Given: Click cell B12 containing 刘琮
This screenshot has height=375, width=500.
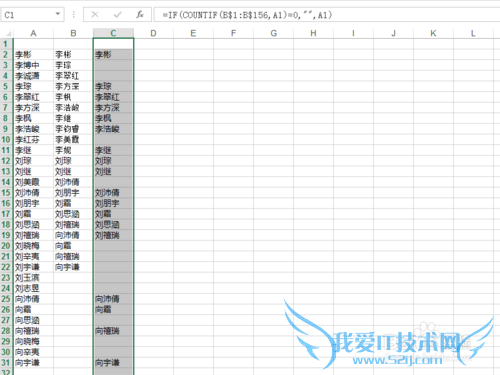Looking at the screenshot, I should (x=73, y=161).
